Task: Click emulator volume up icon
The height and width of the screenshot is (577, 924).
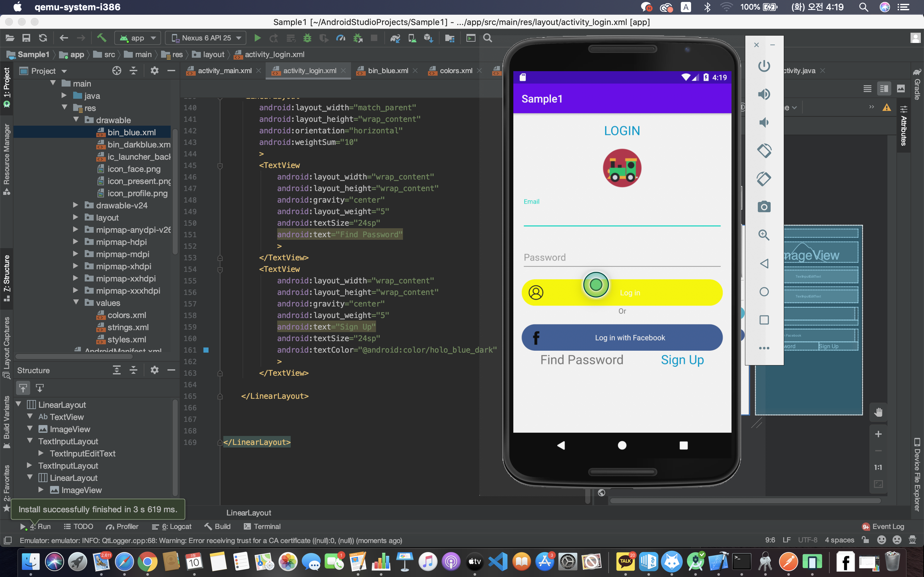Action: (764, 94)
